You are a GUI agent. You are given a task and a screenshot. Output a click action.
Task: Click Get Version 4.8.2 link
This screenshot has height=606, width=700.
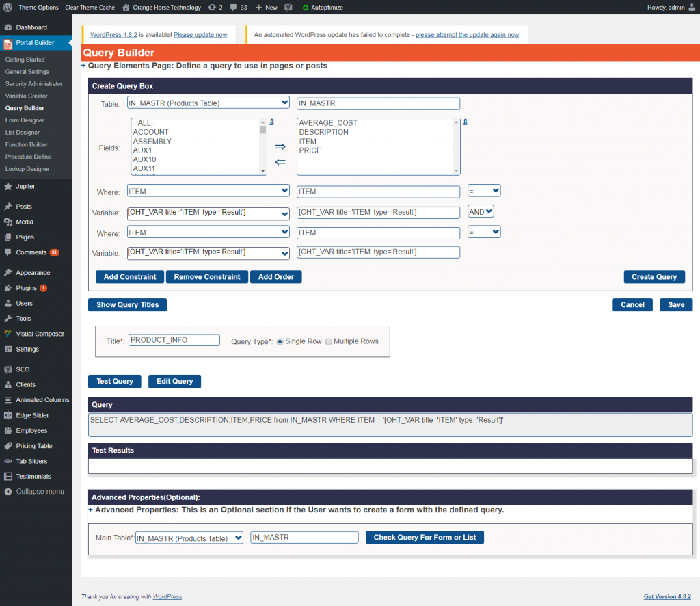[x=667, y=596]
